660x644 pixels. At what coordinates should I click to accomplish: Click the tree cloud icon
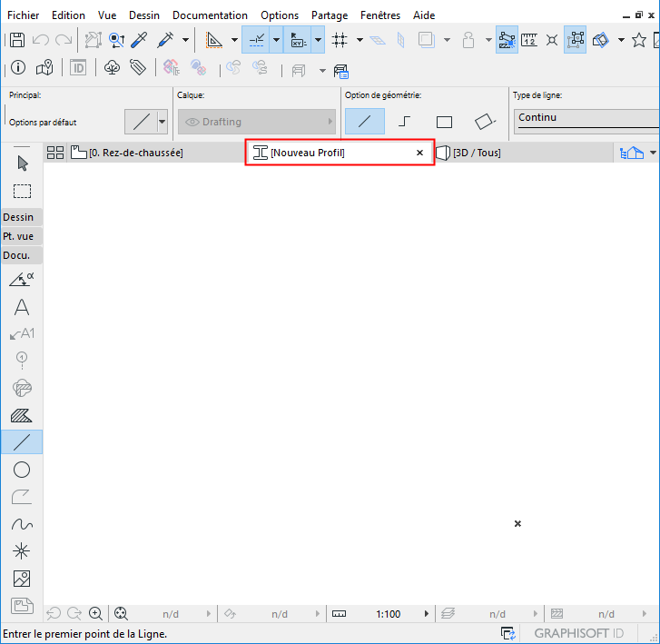112,67
